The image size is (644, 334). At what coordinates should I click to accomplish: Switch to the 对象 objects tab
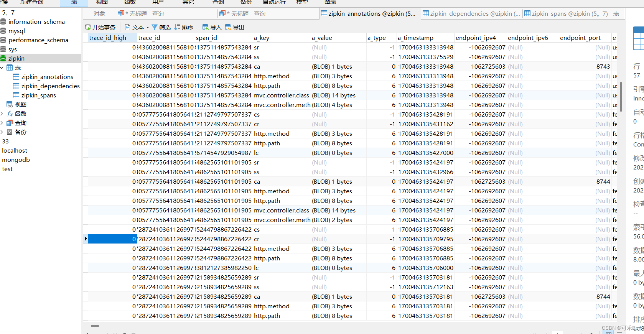(99, 13)
